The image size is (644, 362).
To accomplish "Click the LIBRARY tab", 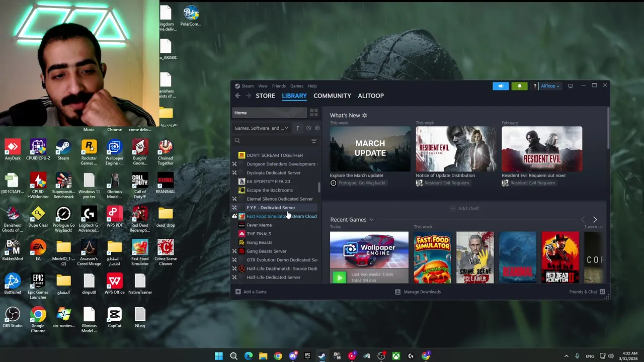I will click(x=294, y=96).
